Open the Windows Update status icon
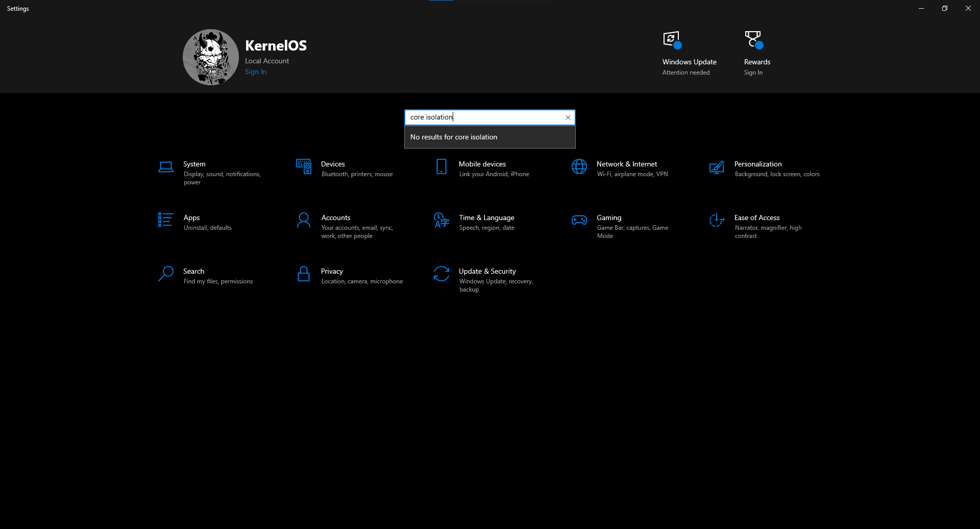Viewport: 980px width, 529px height. pos(672,39)
